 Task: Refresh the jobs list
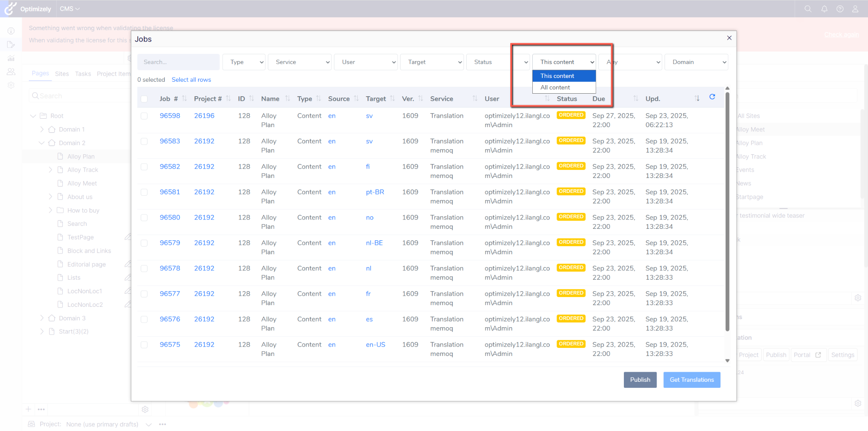pyautogui.click(x=712, y=97)
